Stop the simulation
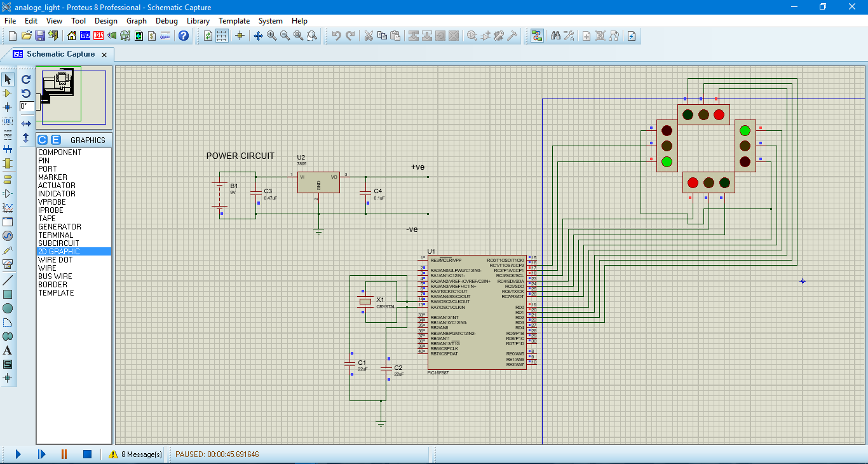 [88, 454]
